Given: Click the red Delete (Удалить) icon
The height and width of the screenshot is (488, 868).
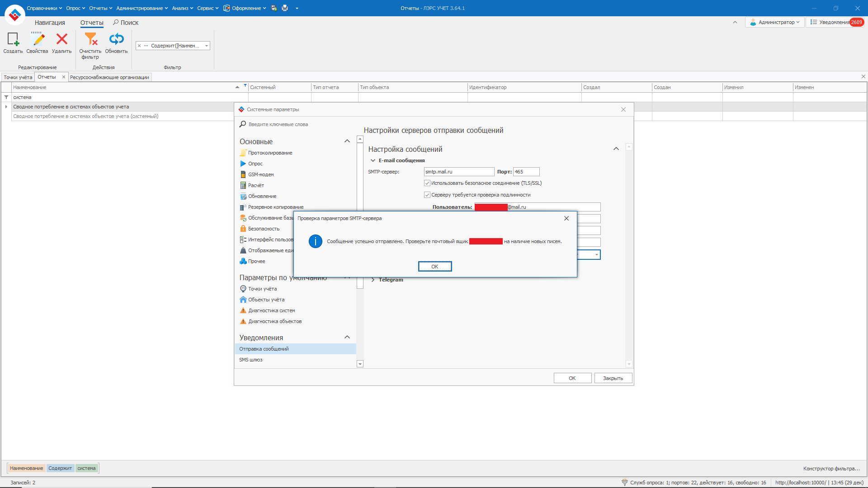Looking at the screenshot, I should (x=61, y=40).
